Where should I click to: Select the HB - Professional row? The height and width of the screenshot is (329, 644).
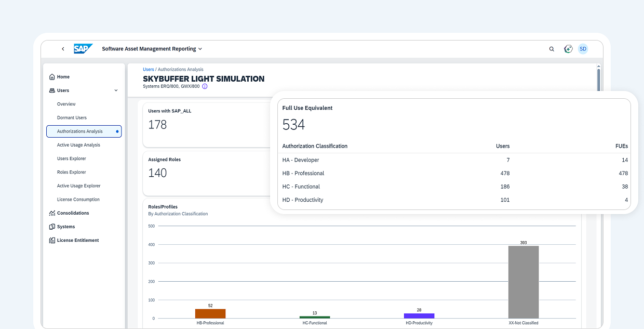tap(455, 173)
